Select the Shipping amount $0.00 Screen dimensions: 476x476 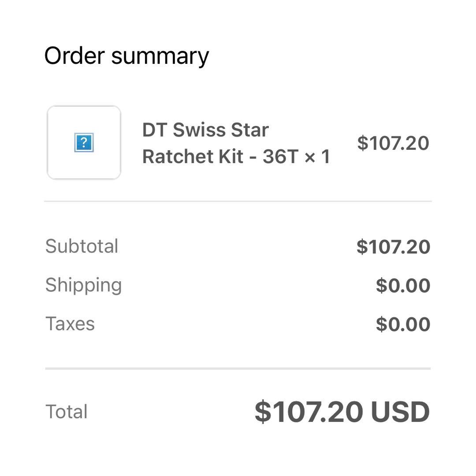pyautogui.click(x=403, y=286)
